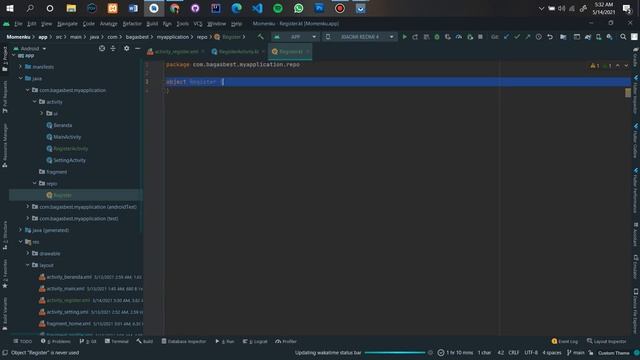Screen dimensions: 640x360
Task: Collapse the java folder
Action: [20, 78]
